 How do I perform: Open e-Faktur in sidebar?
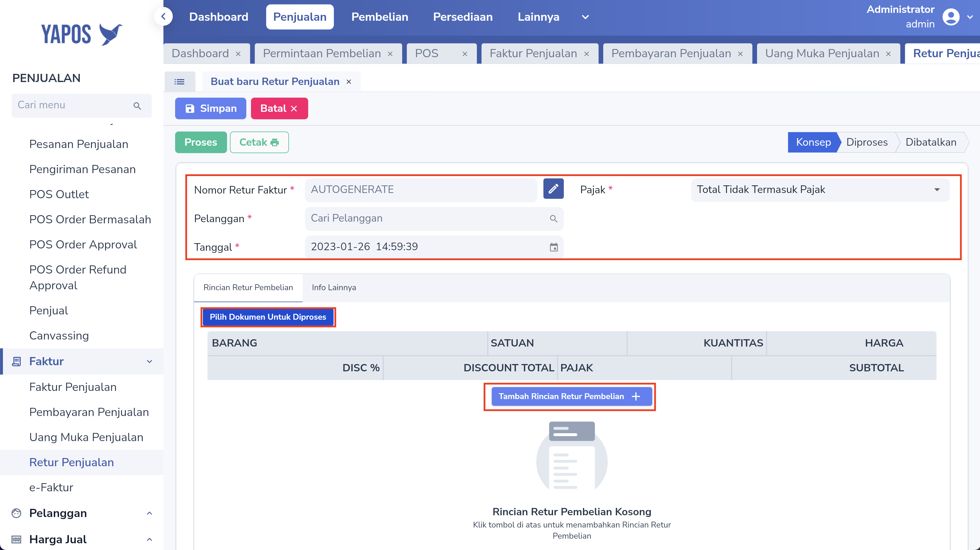pyautogui.click(x=51, y=488)
